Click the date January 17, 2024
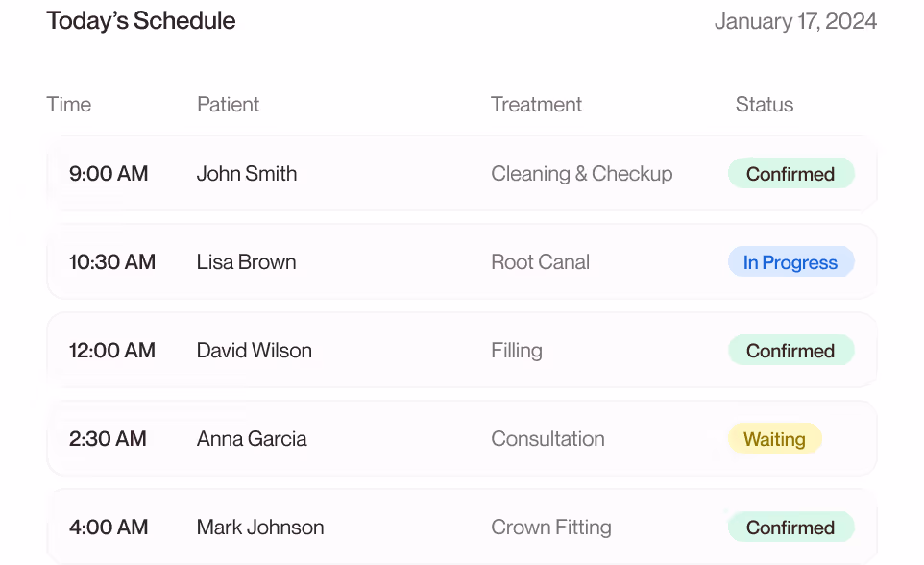This screenshot has width=924, height=565. (x=795, y=20)
